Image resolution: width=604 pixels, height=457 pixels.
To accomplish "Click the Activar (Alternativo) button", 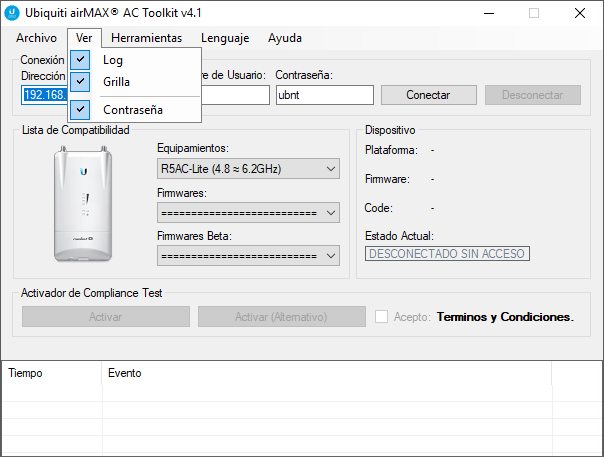I will point(282,317).
